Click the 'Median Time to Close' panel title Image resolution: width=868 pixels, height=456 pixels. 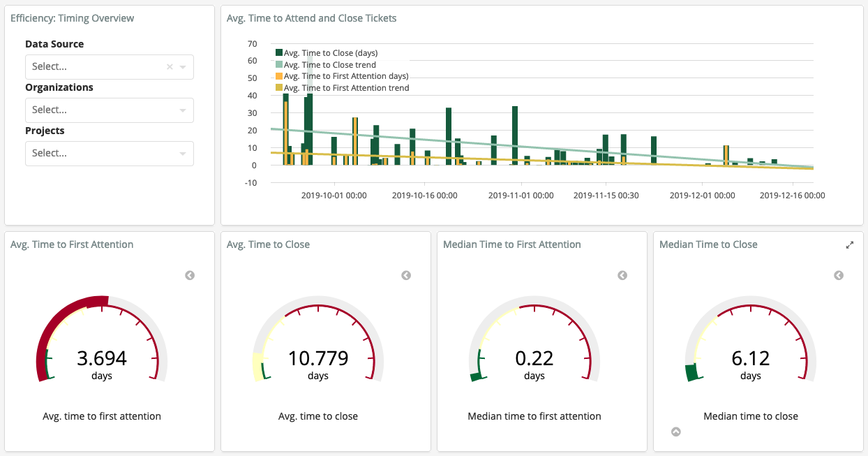pos(708,244)
